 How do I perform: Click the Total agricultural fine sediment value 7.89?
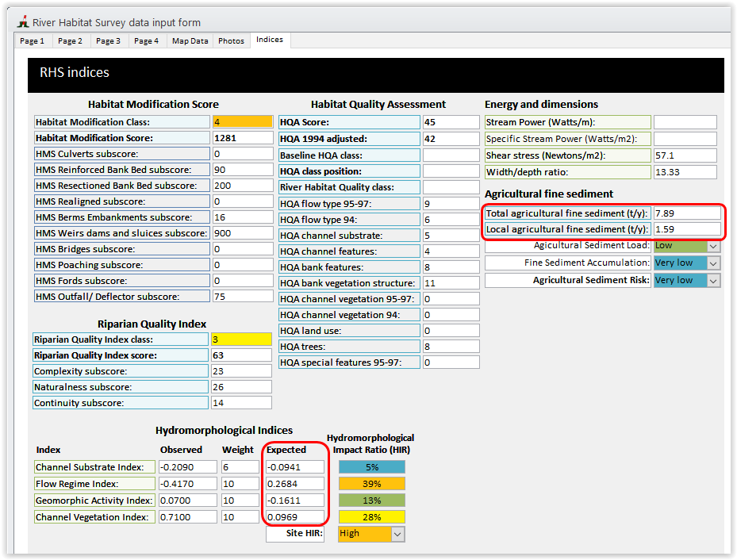click(x=687, y=213)
